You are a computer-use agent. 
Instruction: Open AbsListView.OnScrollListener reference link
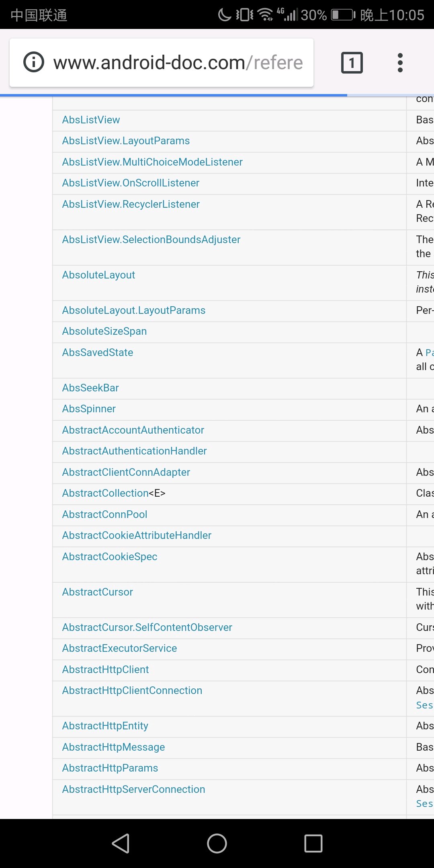(x=131, y=183)
